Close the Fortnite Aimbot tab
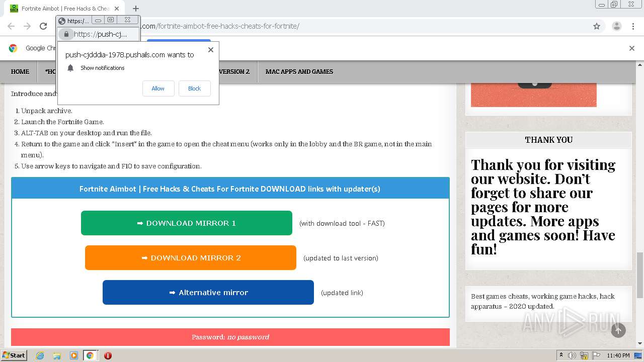The width and height of the screenshot is (644, 362). (x=117, y=9)
